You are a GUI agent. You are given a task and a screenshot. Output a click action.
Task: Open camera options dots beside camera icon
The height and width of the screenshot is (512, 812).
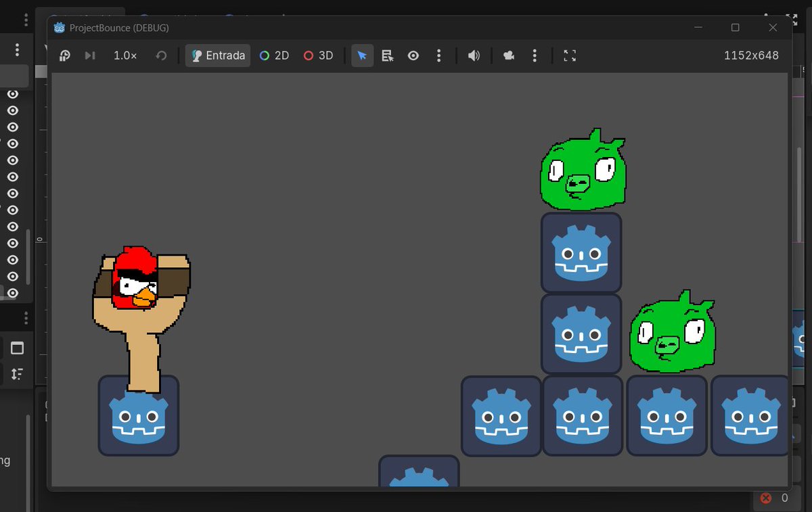[535, 55]
